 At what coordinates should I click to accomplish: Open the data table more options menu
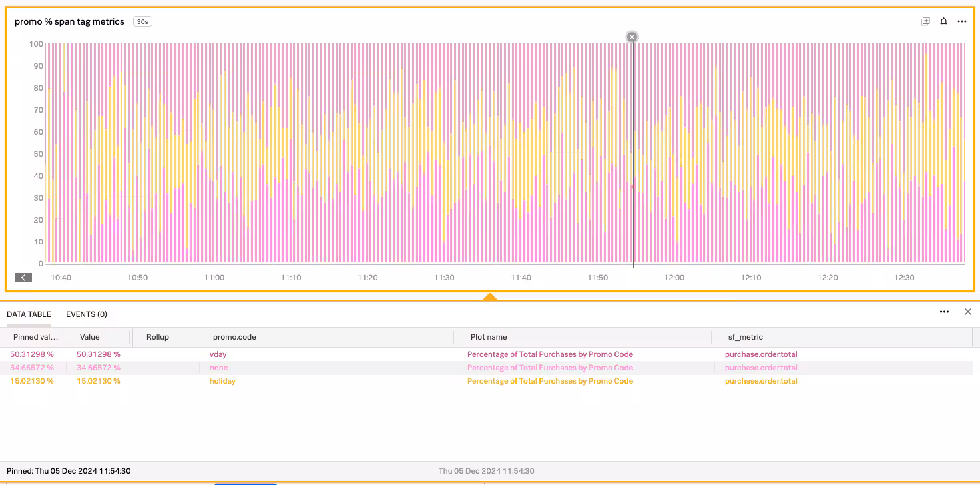point(944,312)
